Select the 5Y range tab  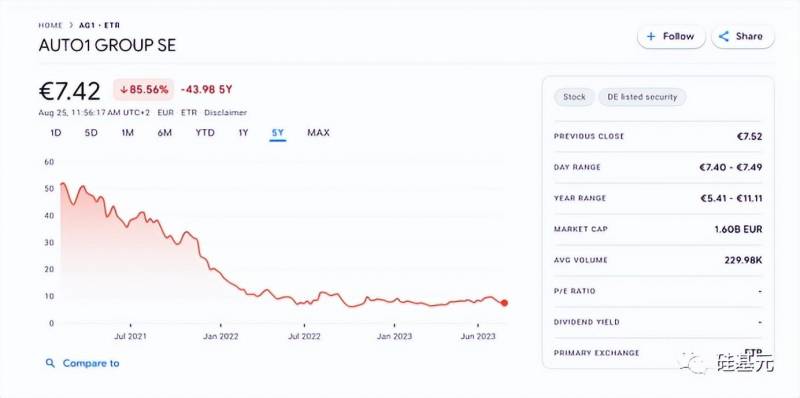tap(278, 133)
